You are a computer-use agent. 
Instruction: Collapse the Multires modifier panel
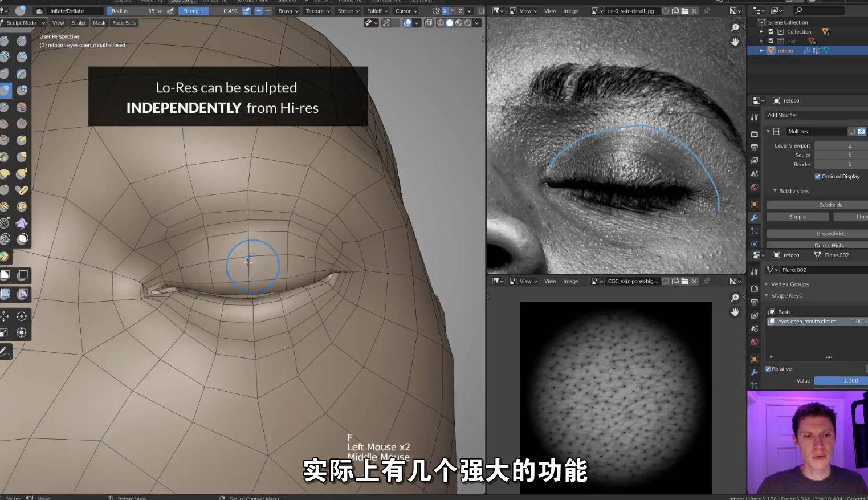[768, 132]
